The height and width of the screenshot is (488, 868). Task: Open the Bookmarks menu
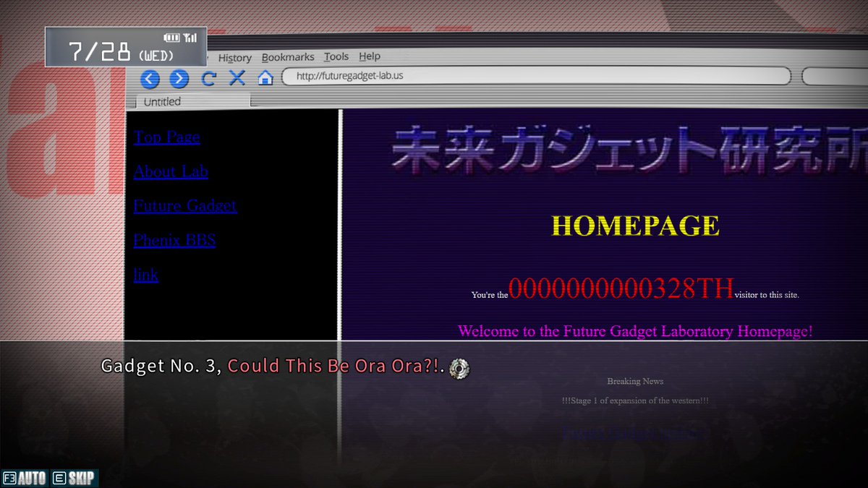(288, 57)
